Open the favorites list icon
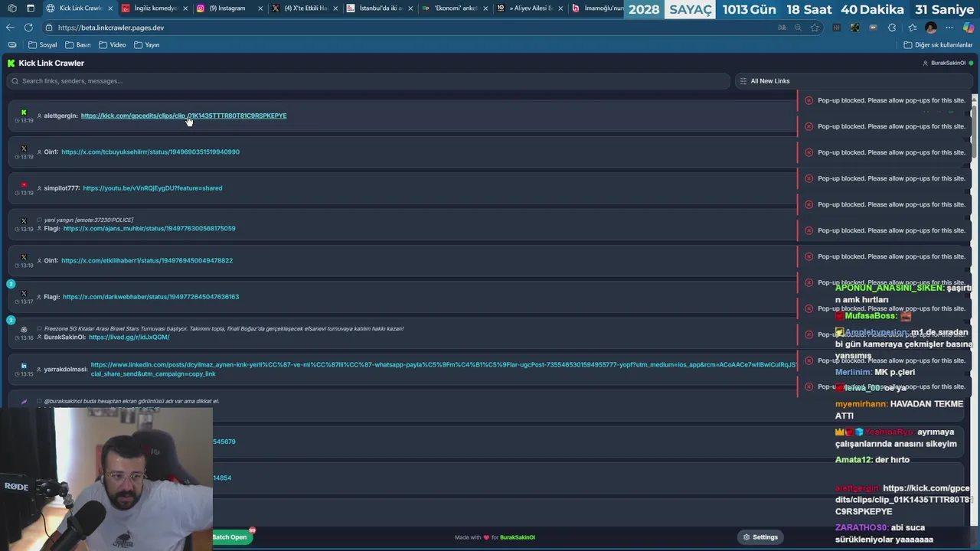This screenshot has height=551, width=980. tap(912, 28)
